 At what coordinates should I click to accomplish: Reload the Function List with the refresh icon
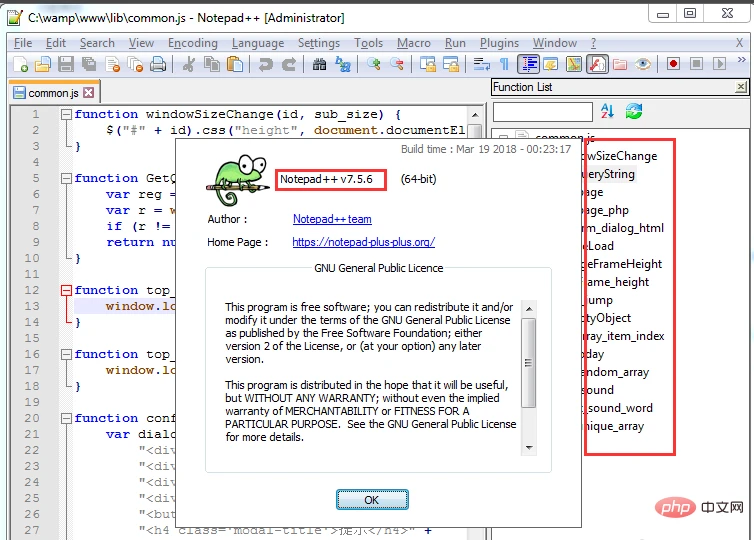[x=633, y=110]
